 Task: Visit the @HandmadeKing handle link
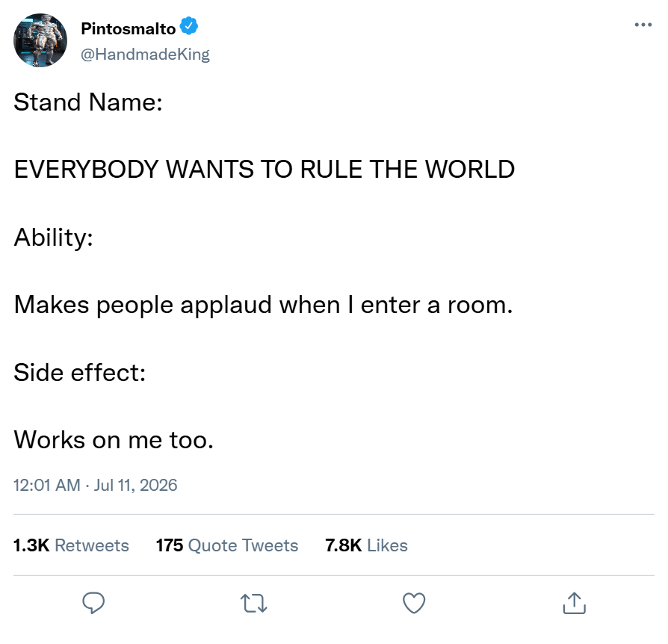coord(145,55)
